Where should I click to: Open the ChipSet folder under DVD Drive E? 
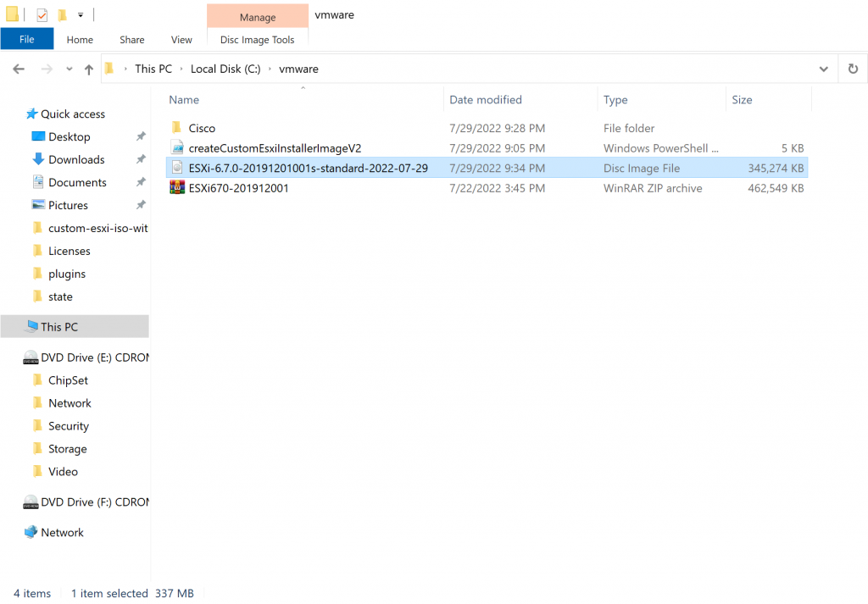[68, 380]
